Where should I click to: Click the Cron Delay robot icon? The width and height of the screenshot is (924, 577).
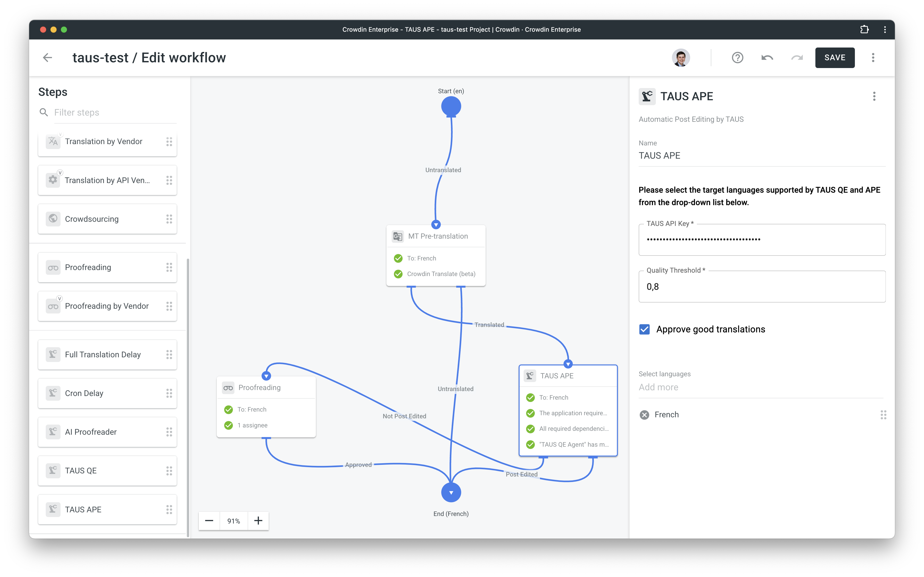[53, 393]
